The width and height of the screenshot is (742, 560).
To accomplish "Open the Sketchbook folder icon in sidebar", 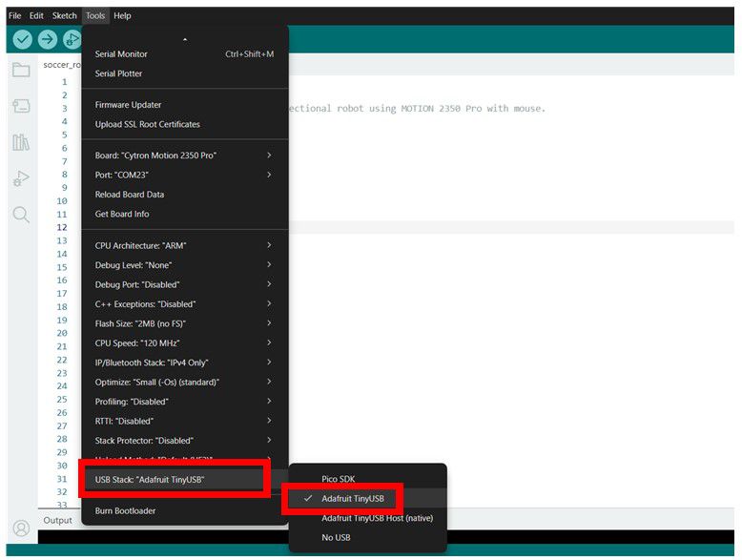I will tap(21, 70).
